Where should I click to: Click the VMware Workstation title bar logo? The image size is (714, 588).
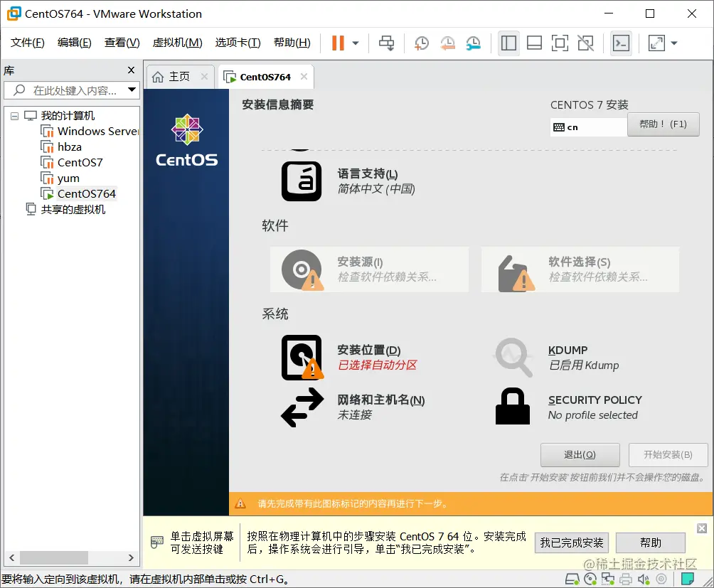click(x=14, y=14)
